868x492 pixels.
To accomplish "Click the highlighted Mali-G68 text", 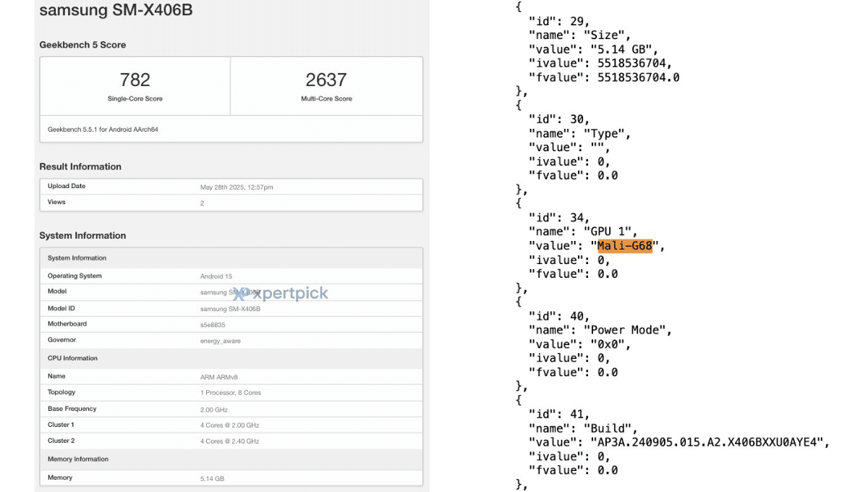I will [625, 246].
